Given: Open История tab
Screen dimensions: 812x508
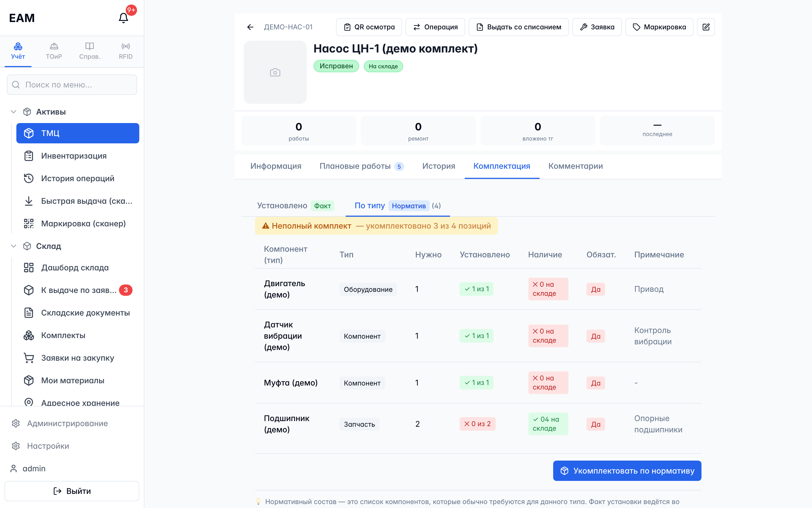Looking at the screenshot, I should (x=438, y=166).
